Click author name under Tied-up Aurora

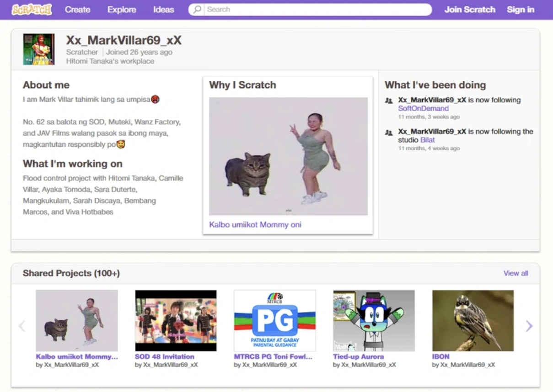368,365
